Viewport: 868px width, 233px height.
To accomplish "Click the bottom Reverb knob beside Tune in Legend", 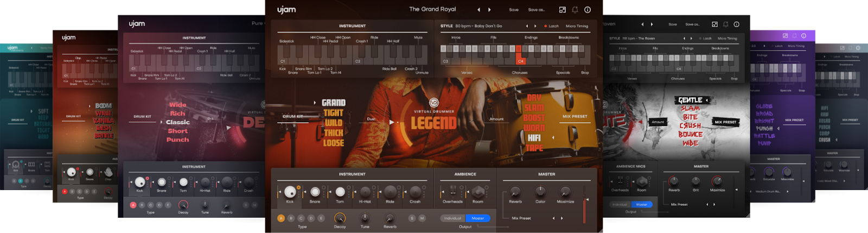I will pyautogui.click(x=390, y=218).
